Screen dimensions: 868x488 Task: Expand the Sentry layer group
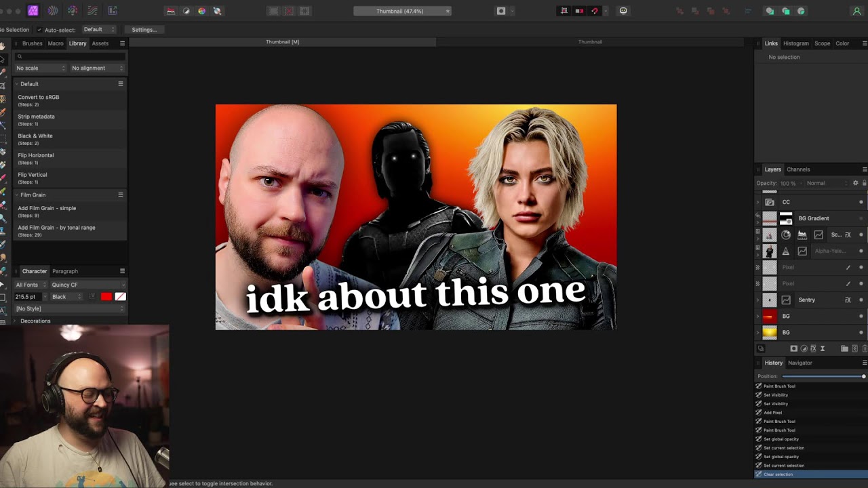[x=758, y=300]
